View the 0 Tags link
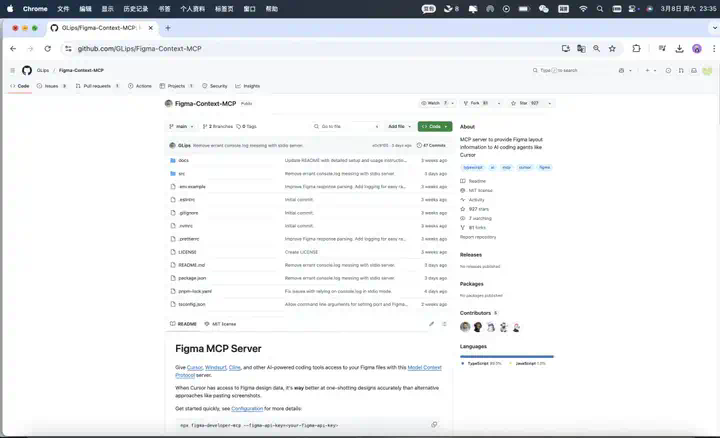Viewport: 720px width, 438px height. pos(247,126)
